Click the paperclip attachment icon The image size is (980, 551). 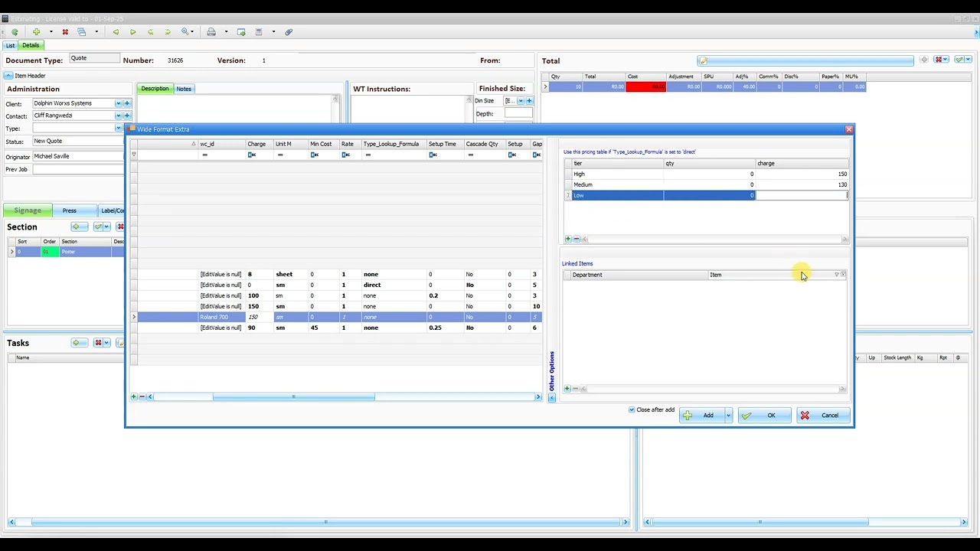289,32
